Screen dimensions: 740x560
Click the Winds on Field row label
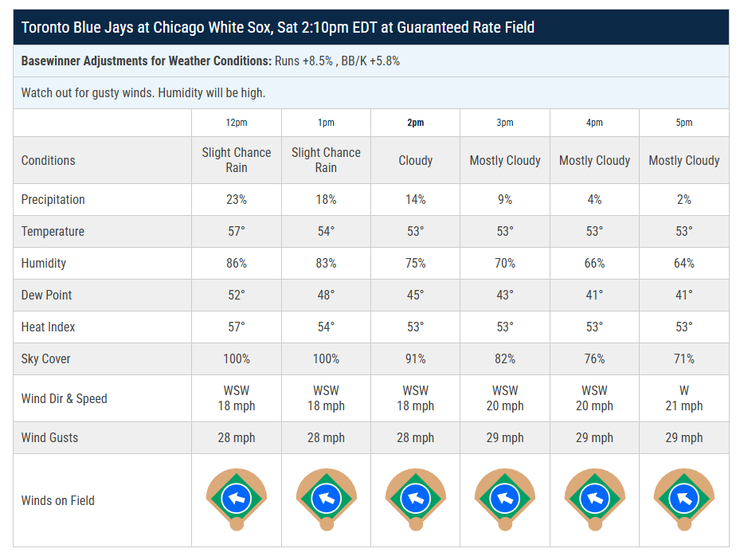point(58,500)
